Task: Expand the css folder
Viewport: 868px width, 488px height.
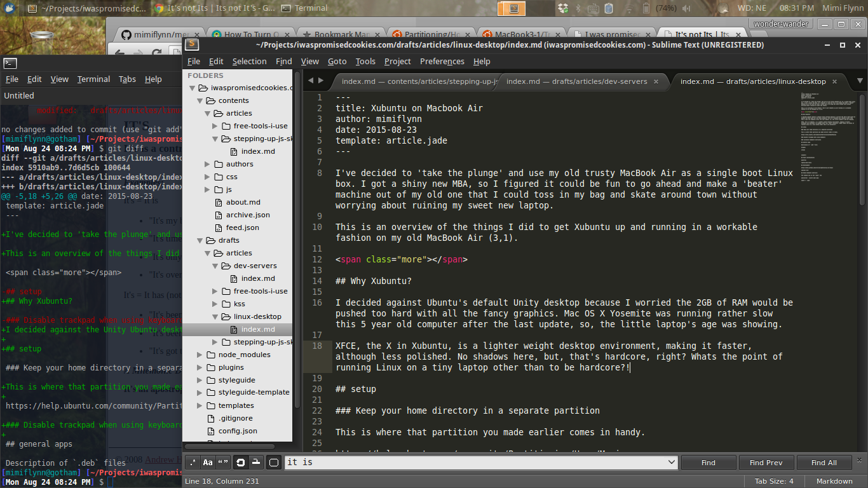Action: (208, 177)
